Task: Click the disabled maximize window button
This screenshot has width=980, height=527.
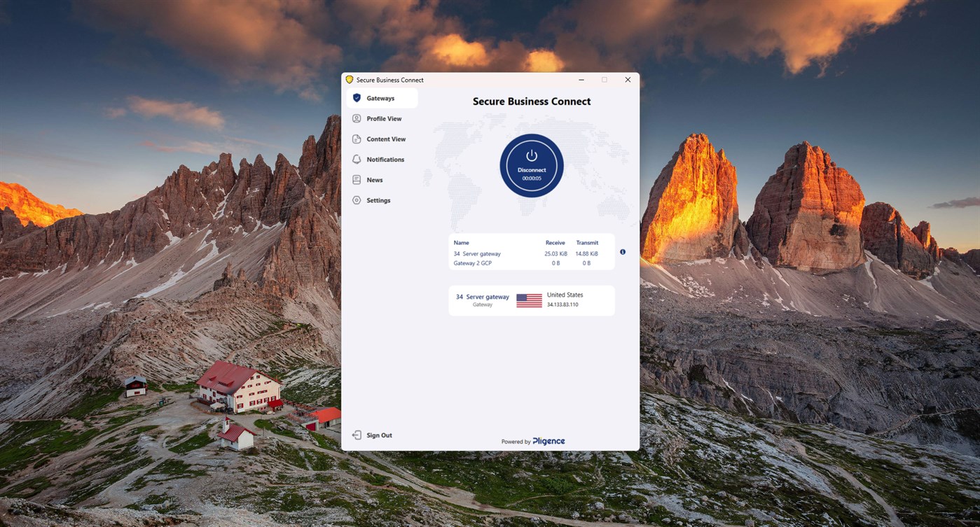Action: click(x=605, y=80)
